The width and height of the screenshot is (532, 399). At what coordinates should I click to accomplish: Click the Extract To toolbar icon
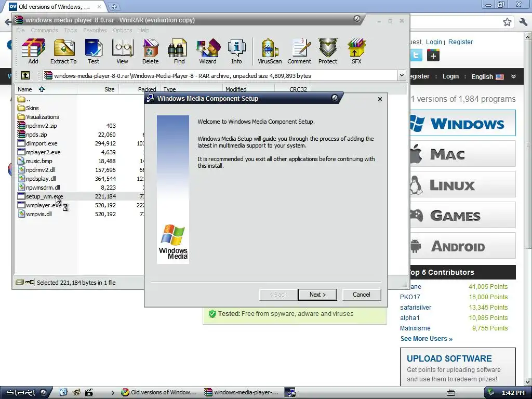(63, 51)
